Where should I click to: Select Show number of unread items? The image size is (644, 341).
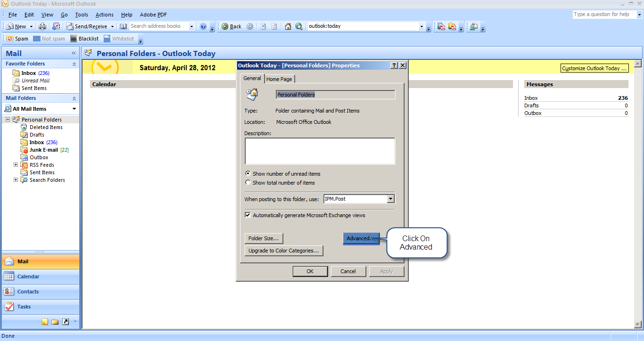coord(282,174)
